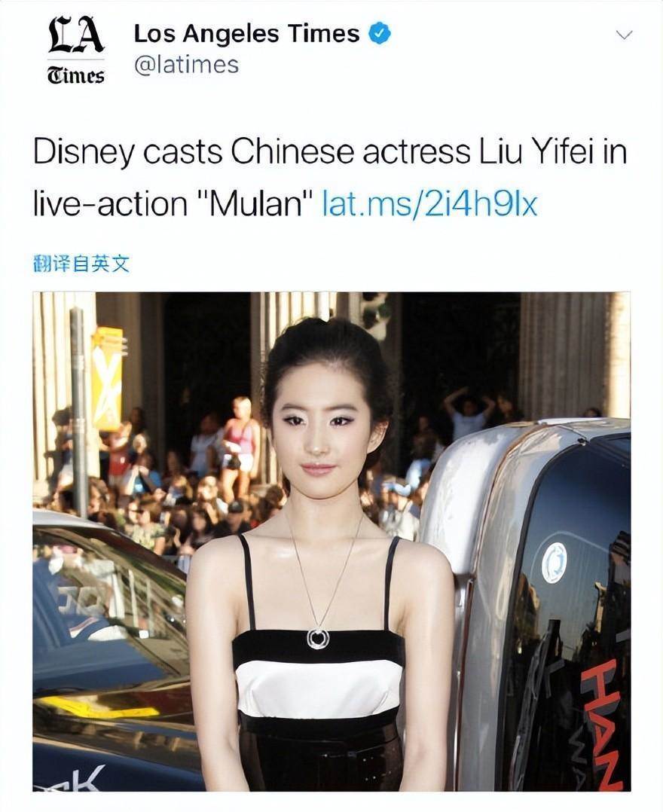
Task: Click the 翻译自英文 translation label
Action: point(81,264)
